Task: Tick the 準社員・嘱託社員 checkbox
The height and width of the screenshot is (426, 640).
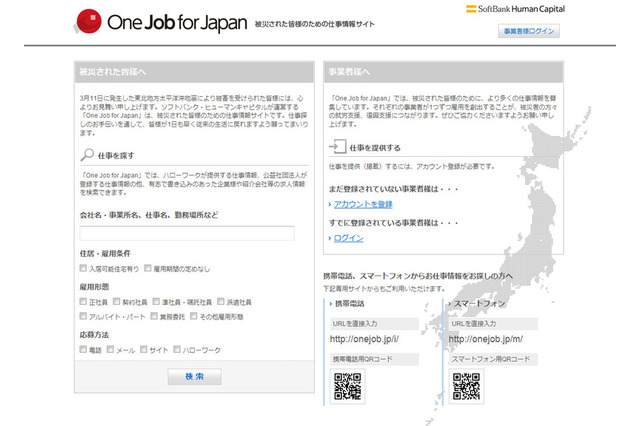Action: pyautogui.click(x=156, y=302)
